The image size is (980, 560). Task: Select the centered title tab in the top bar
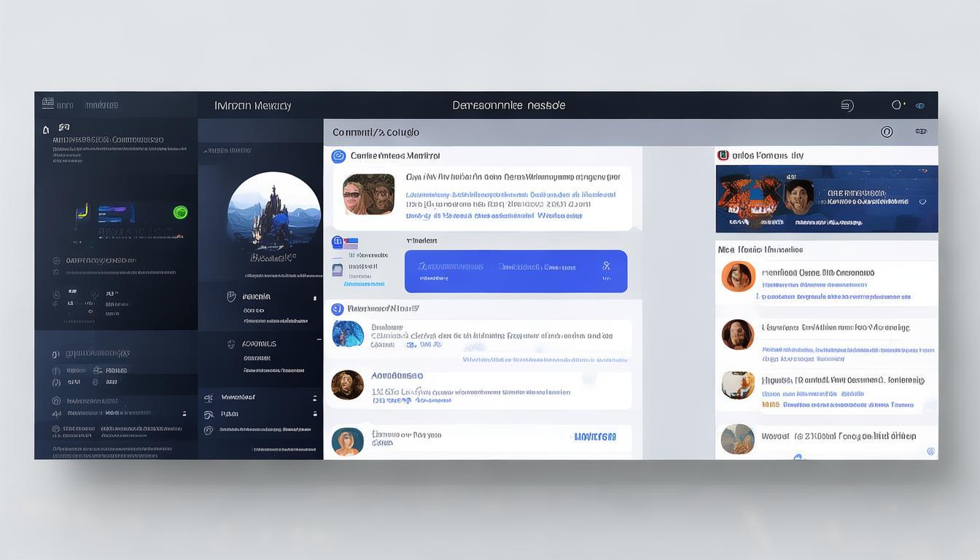[x=508, y=105]
